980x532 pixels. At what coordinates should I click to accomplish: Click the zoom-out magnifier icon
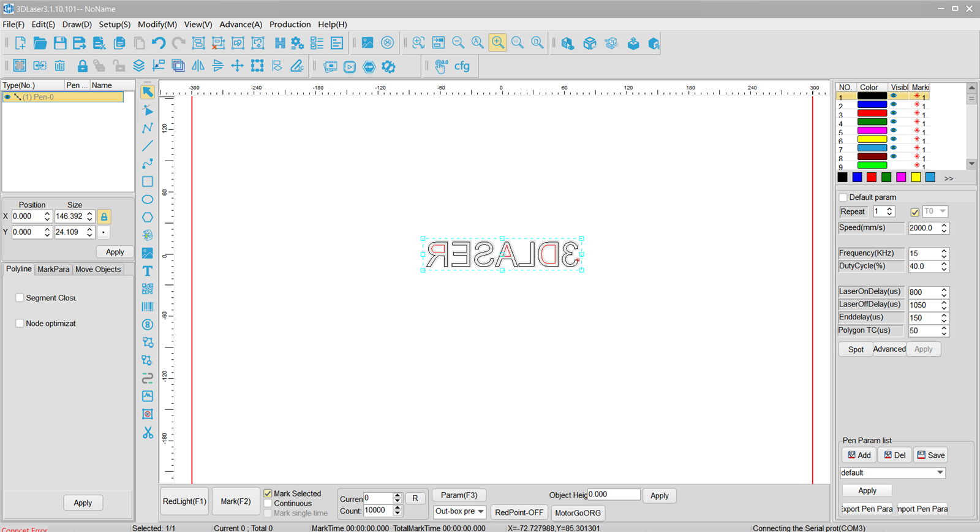click(x=458, y=43)
